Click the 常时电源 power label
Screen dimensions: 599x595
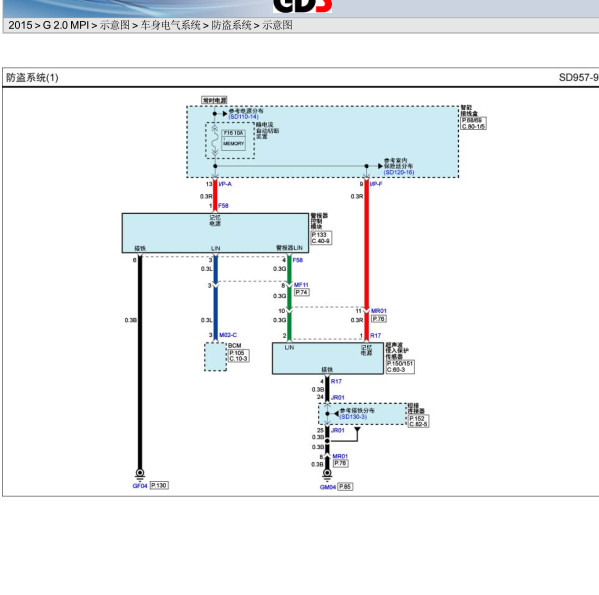tap(214, 100)
